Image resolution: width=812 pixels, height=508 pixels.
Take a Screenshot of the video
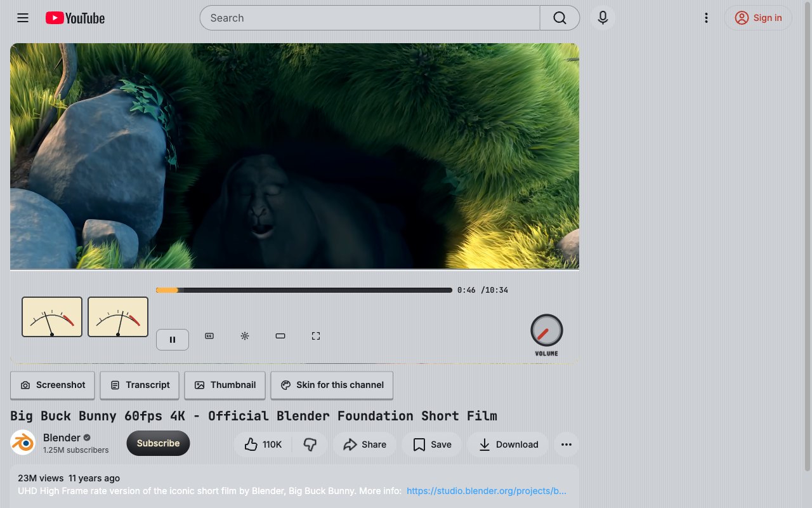coord(53,385)
